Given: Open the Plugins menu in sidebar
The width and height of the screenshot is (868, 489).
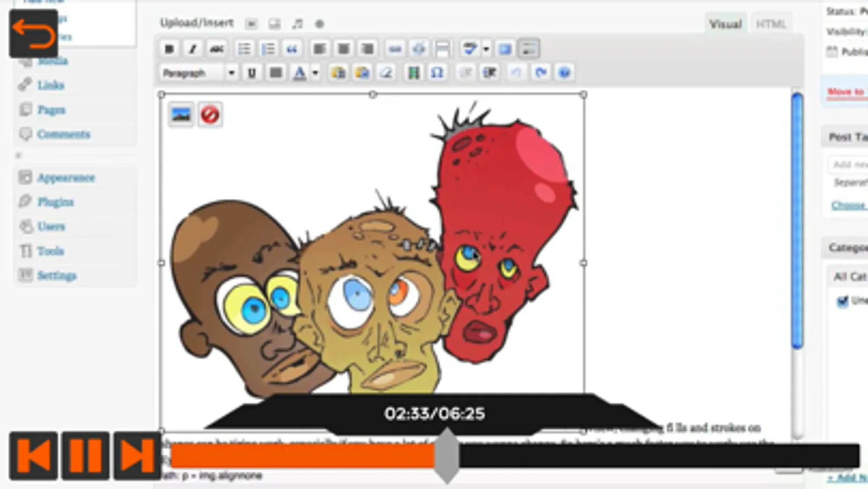Looking at the screenshot, I should click(x=55, y=202).
